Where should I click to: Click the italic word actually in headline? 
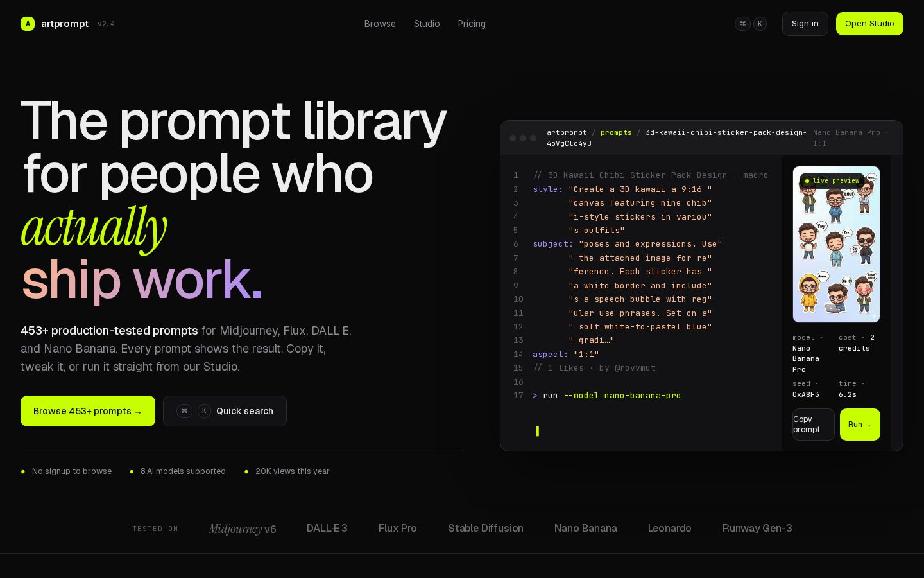coord(94,227)
